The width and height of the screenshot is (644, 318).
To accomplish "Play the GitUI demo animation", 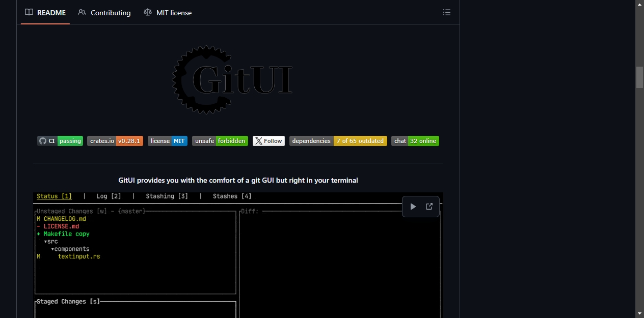I will (x=413, y=207).
